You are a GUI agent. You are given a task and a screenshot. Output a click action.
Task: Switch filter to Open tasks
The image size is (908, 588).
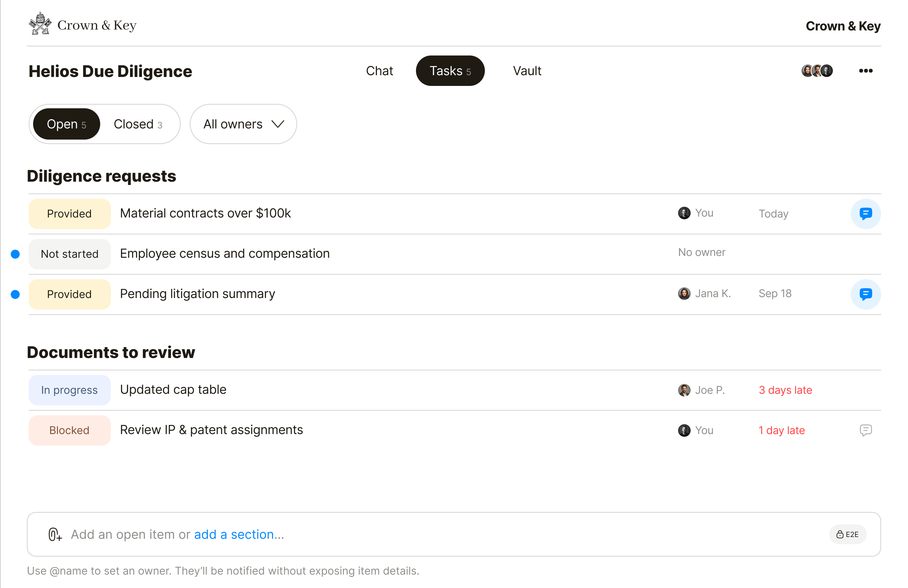[67, 124]
